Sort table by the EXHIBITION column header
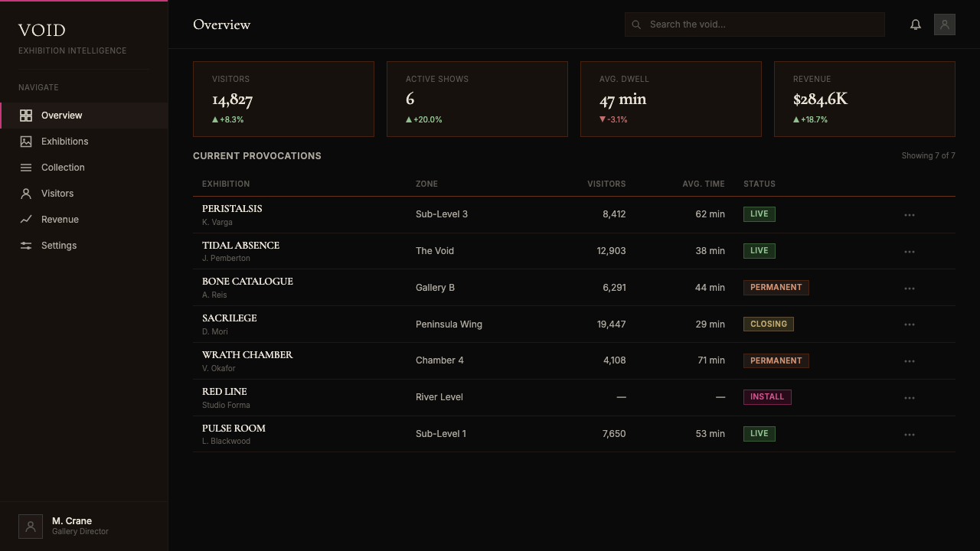 (x=226, y=184)
